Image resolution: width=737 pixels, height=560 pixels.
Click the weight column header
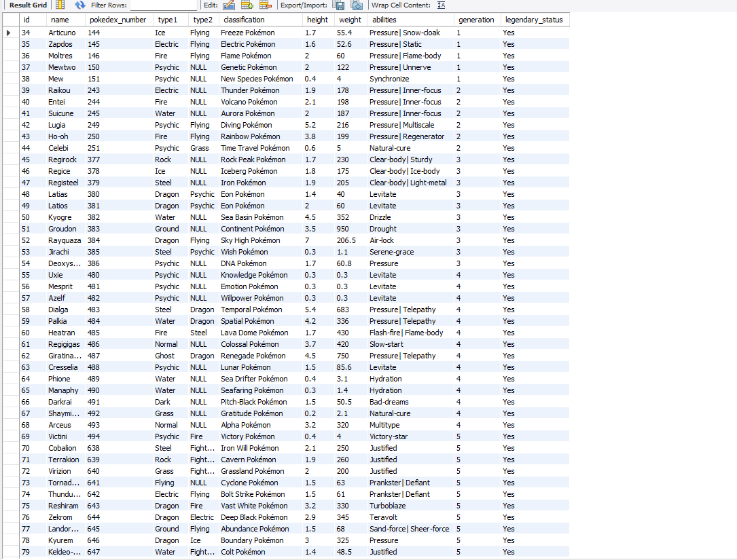pyautogui.click(x=350, y=20)
